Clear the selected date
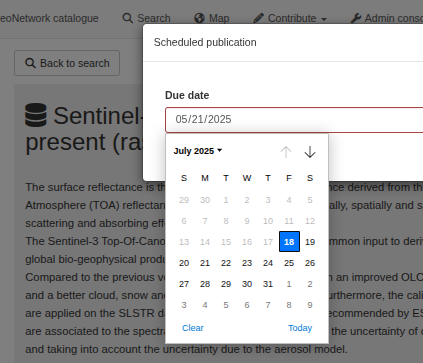The image size is (423, 363). point(193,328)
